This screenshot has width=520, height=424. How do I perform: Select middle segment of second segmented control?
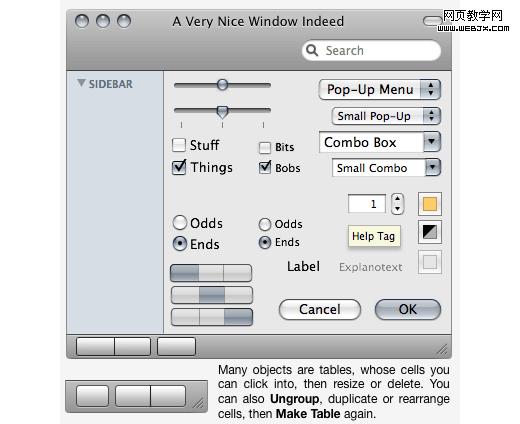click(x=212, y=295)
